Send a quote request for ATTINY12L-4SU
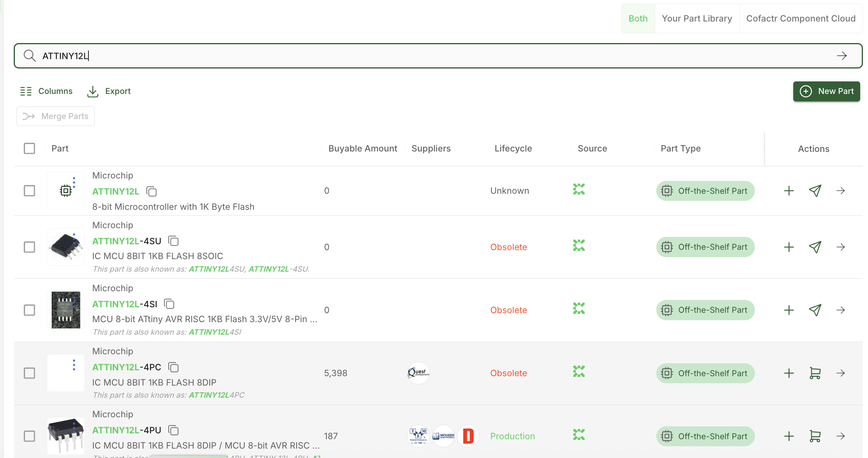868x458 pixels. coord(815,247)
